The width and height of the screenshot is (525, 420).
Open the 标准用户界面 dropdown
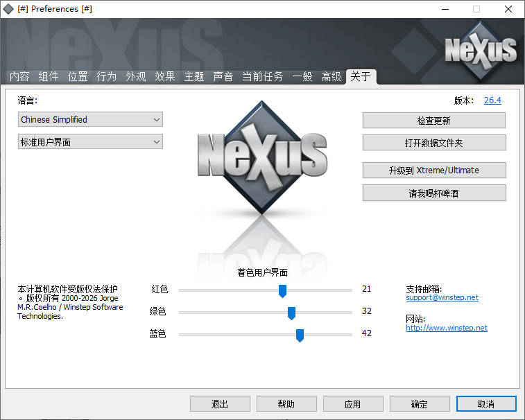pyautogui.click(x=90, y=142)
